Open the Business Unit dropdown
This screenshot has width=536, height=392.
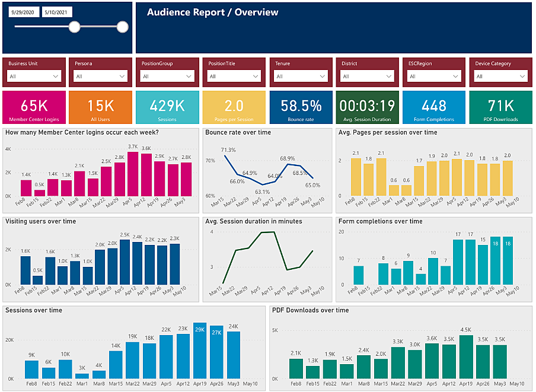pyautogui.click(x=34, y=76)
